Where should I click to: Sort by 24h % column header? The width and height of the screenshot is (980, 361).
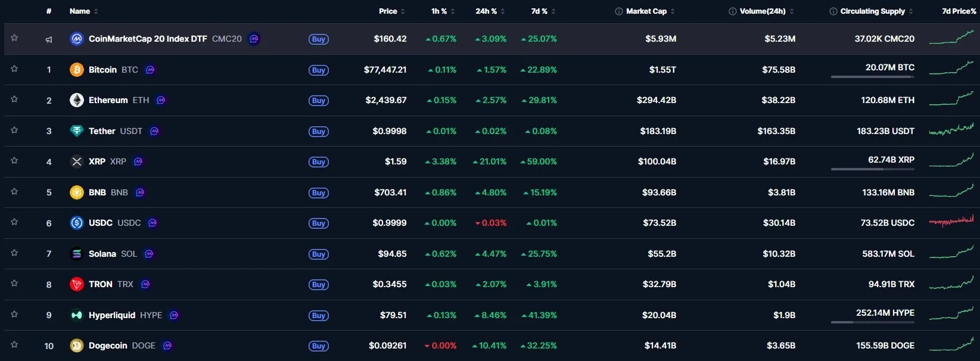click(x=490, y=11)
